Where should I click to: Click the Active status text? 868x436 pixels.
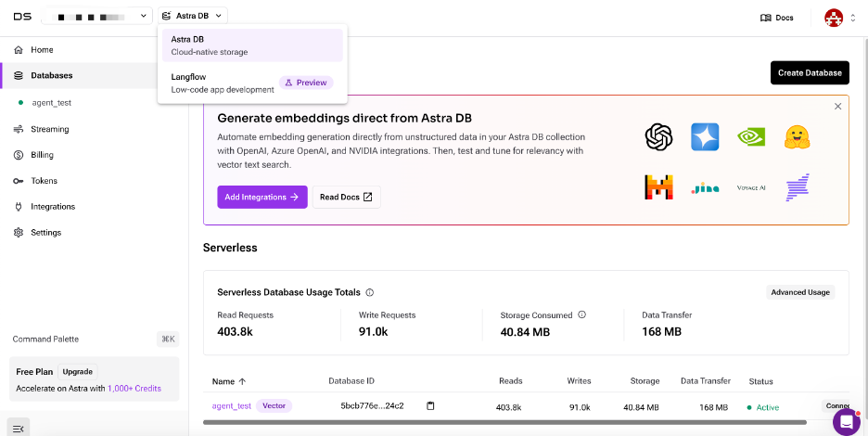(x=767, y=407)
